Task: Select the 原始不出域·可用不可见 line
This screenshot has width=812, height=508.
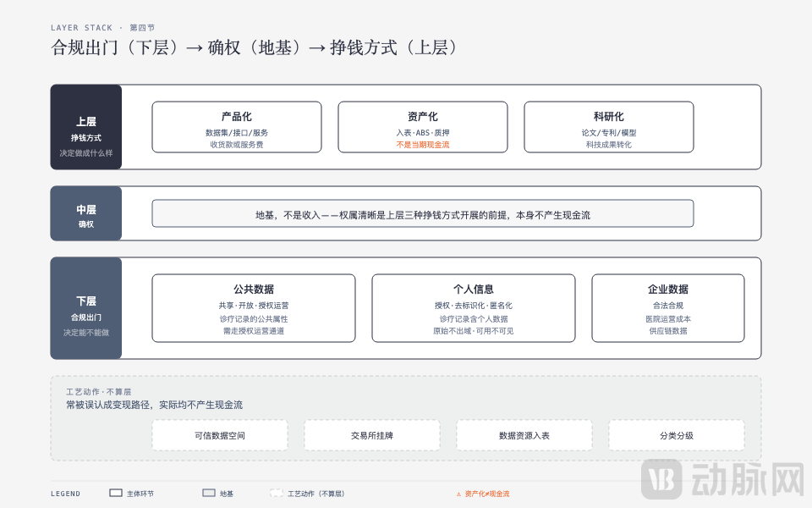Action: pos(474,331)
